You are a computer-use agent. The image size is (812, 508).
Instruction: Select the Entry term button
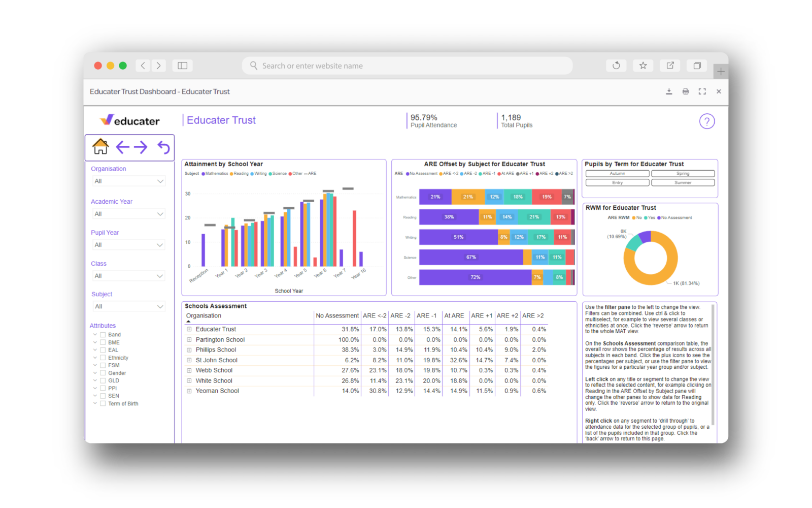pyautogui.click(x=618, y=183)
